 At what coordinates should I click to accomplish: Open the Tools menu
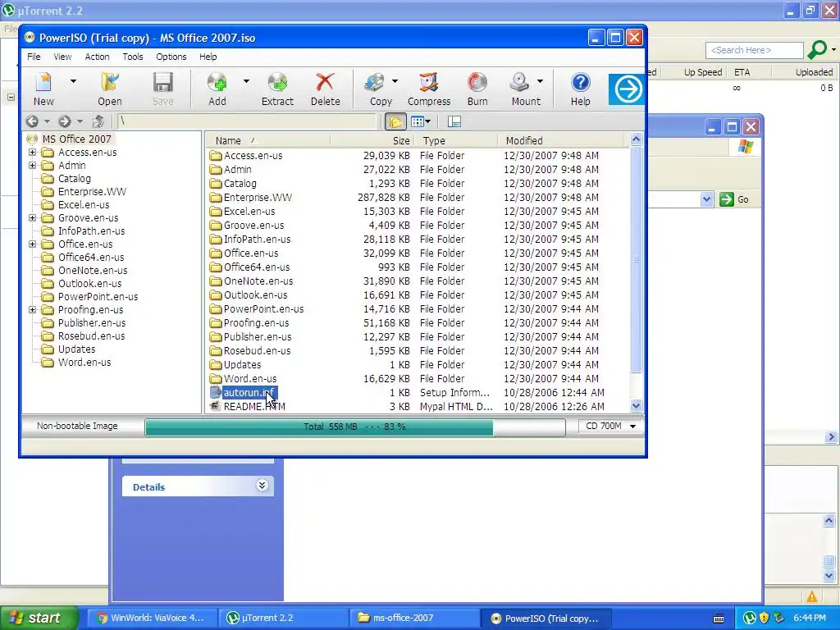[x=132, y=57]
